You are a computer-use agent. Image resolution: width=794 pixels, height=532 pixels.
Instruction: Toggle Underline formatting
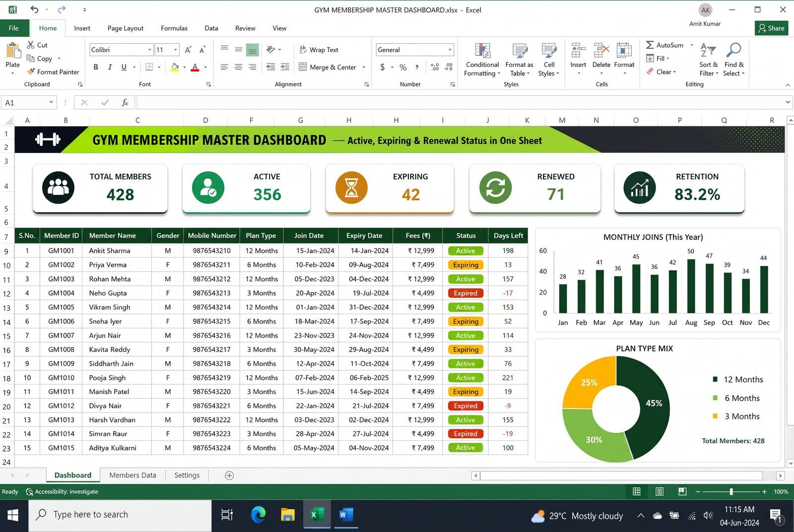[124, 67]
